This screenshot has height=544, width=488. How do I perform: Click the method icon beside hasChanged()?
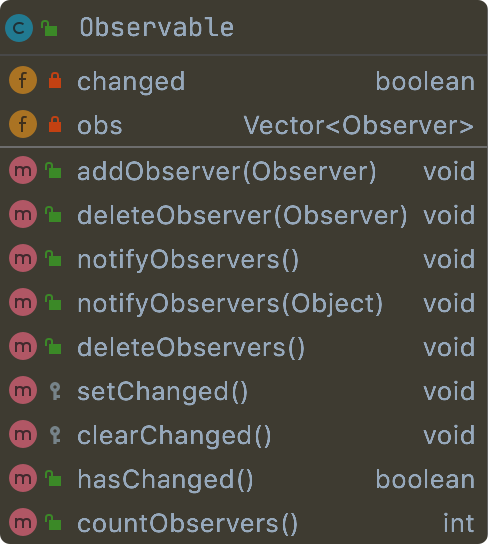(x=23, y=478)
